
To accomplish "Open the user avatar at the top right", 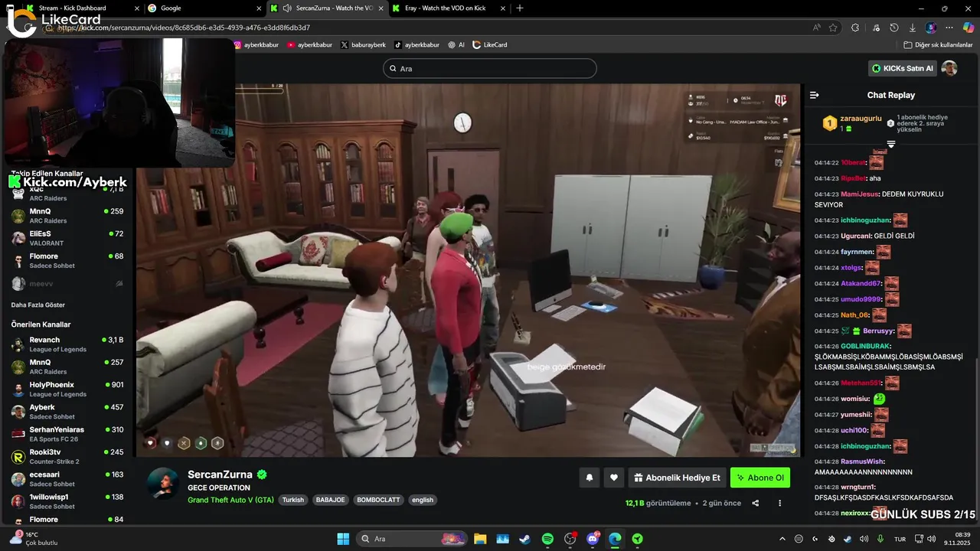I will point(949,68).
